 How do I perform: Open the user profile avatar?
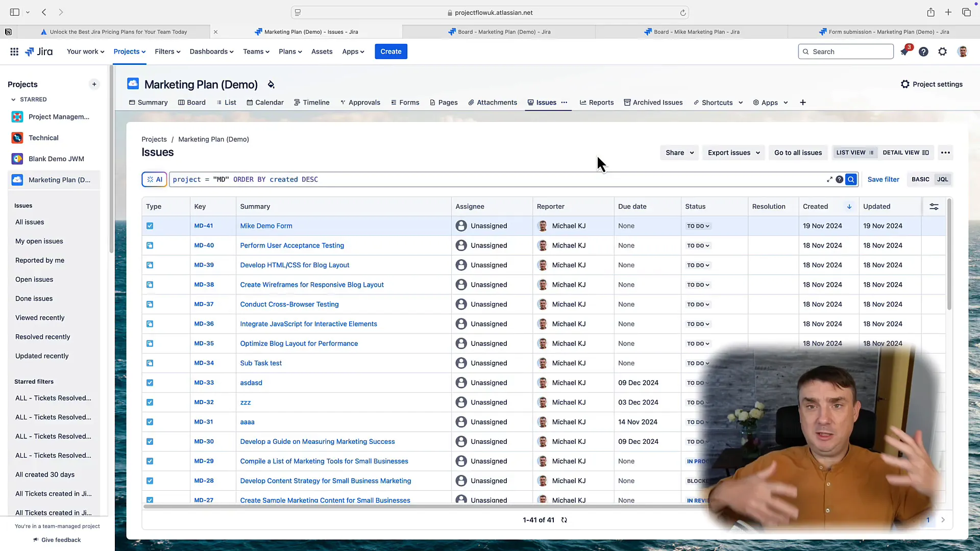pyautogui.click(x=963, y=52)
